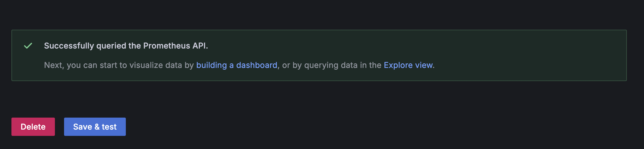Click the green checkmark success icon
The width and height of the screenshot is (644, 149).
[28, 46]
